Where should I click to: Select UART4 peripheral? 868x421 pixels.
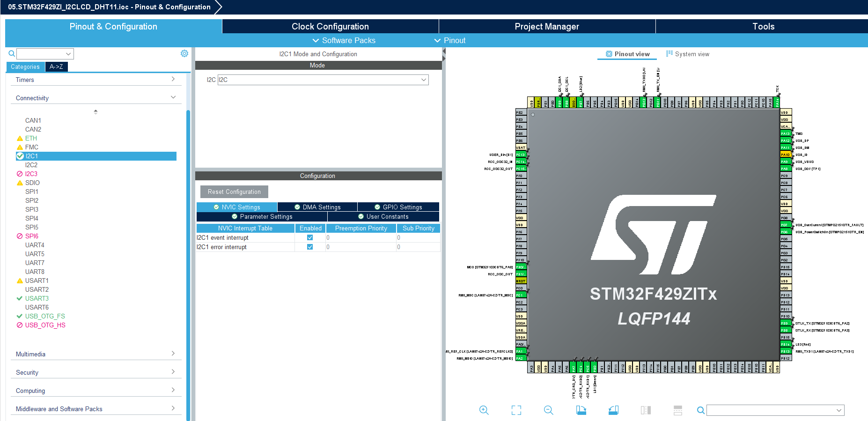[35, 245]
